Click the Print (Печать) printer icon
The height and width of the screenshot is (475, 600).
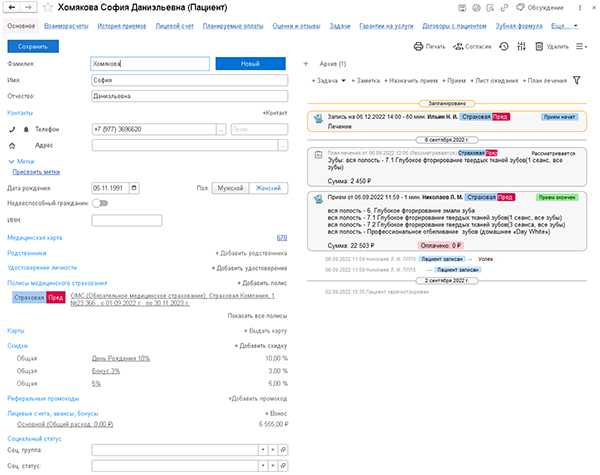(x=418, y=47)
